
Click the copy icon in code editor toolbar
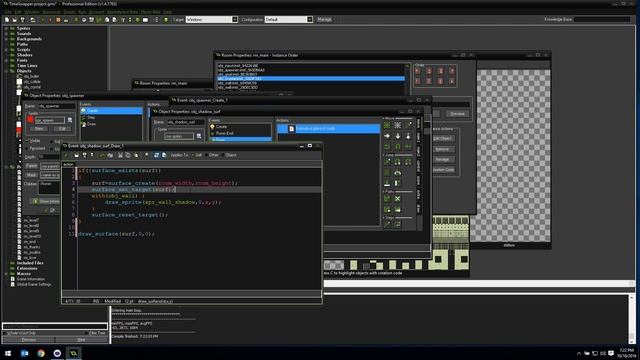128,155
